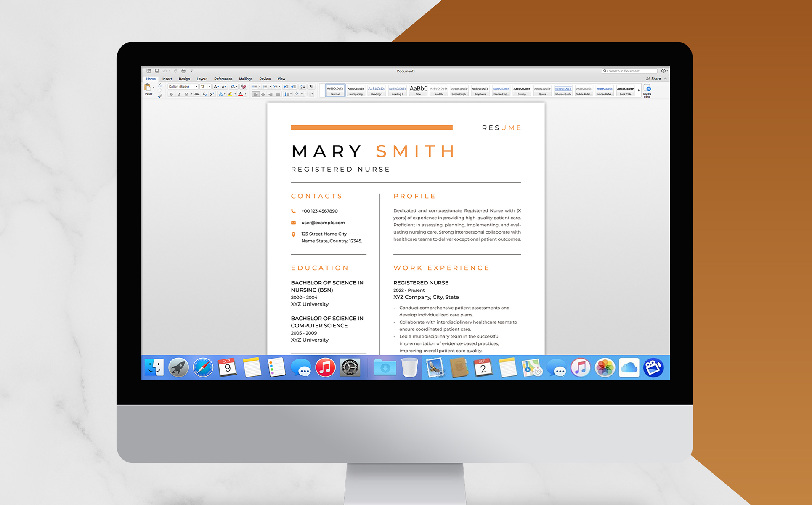
Task: Toggle Italic formatting
Action: pos(179,94)
